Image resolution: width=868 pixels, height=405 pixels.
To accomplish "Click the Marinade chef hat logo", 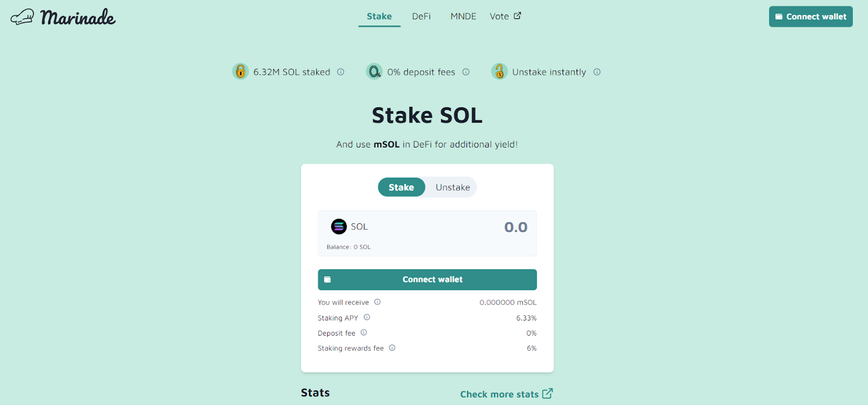I will pos(22,17).
